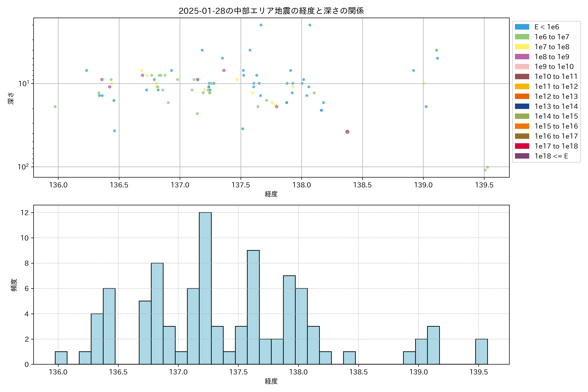Click the leftmost green scatter point near 136.0
Viewport: 588px width, 392px height.
[x=55, y=107]
